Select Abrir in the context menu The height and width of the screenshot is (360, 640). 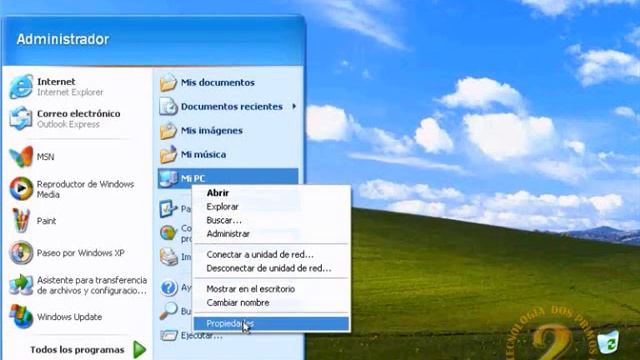218,193
